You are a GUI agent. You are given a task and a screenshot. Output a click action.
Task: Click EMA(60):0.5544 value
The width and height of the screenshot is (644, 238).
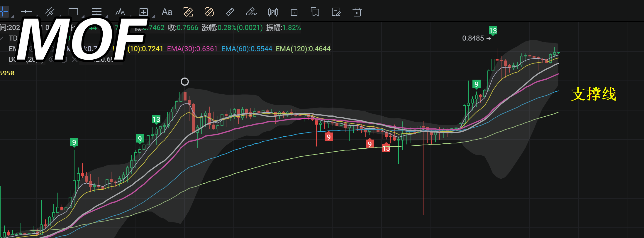[247, 49]
